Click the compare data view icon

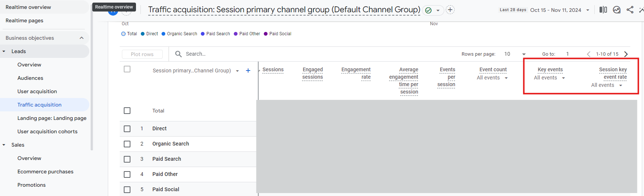[603, 10]
